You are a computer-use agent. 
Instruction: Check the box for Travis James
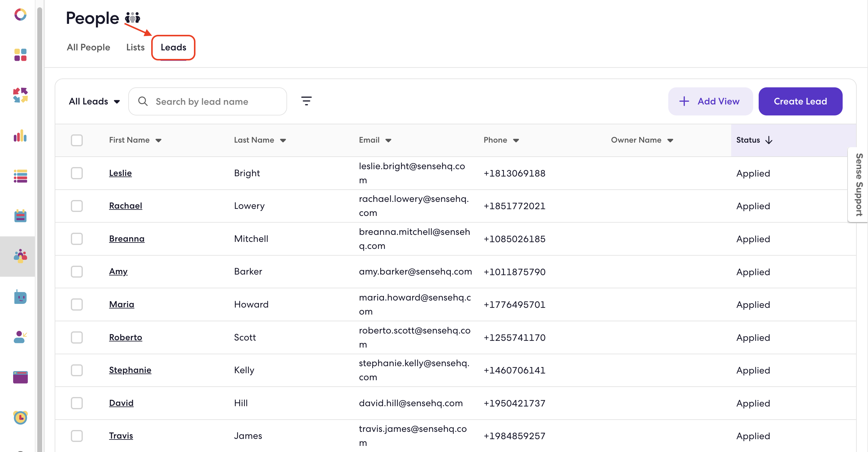click(x=77, y=436)
